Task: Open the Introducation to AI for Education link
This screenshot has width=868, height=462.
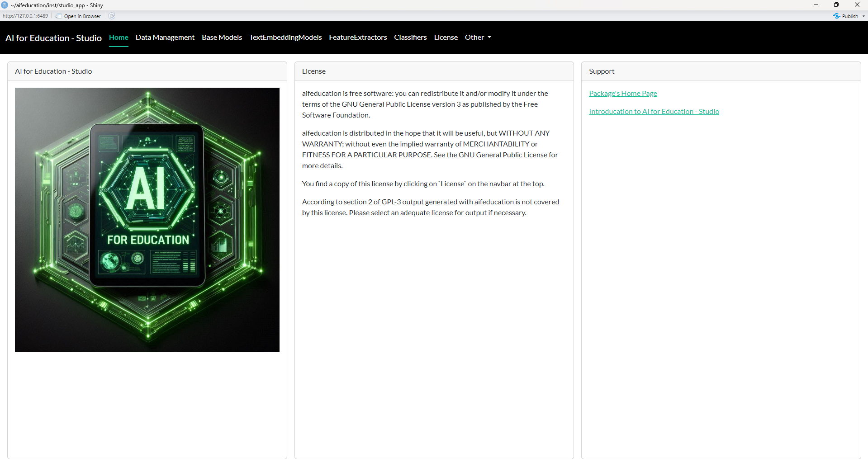Action: tap(654, 112)
